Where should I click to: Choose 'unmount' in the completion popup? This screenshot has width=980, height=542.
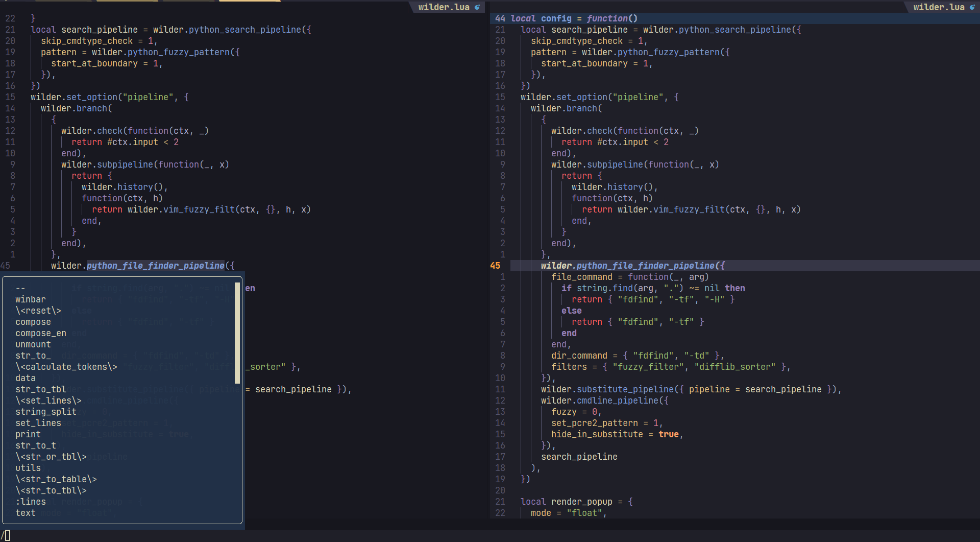(x=33, y=344)
